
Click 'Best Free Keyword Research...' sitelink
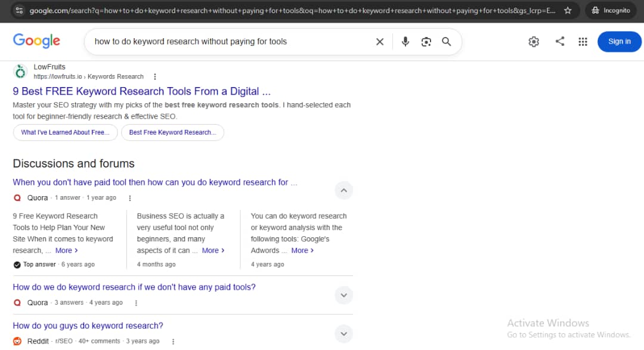[172, 132]
